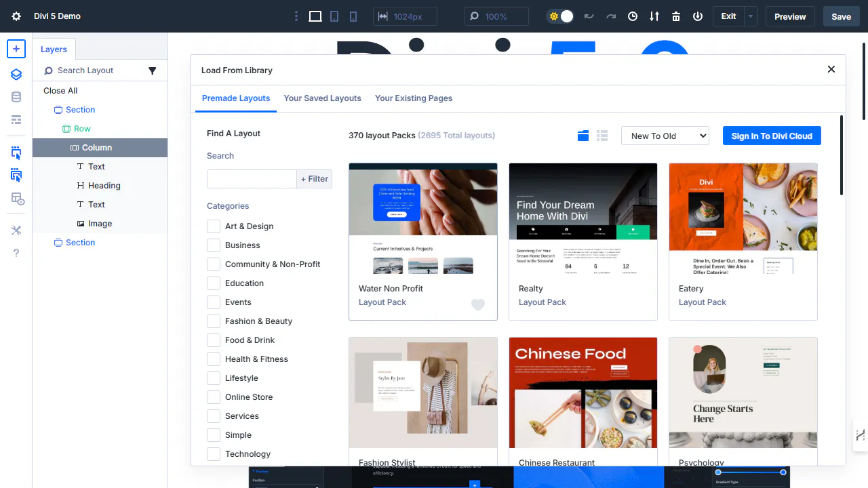
Task: Click the add new element plus icon
Action: pos(16,49)
